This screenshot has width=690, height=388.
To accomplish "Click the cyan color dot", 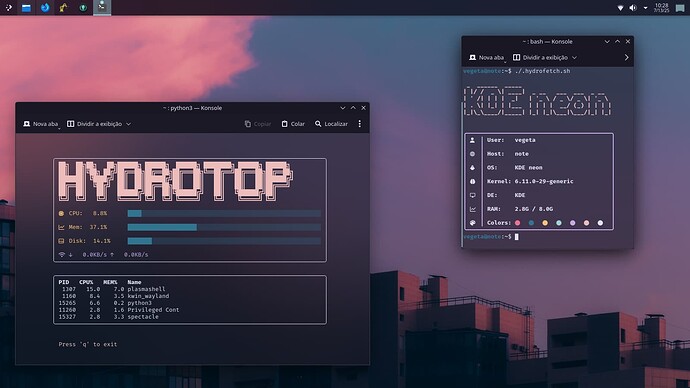I will [559, 223].
